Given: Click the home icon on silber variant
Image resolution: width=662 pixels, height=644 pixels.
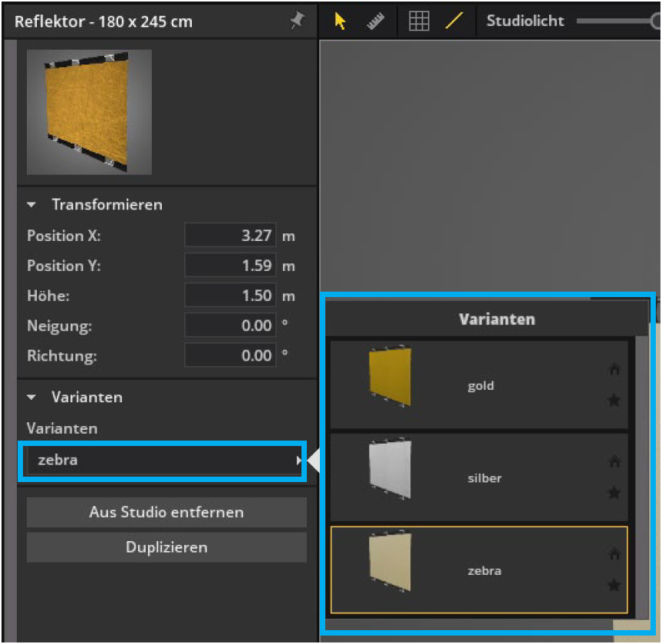Looking at the screenshot, I should pyautogui.click(x=614, y=462).
